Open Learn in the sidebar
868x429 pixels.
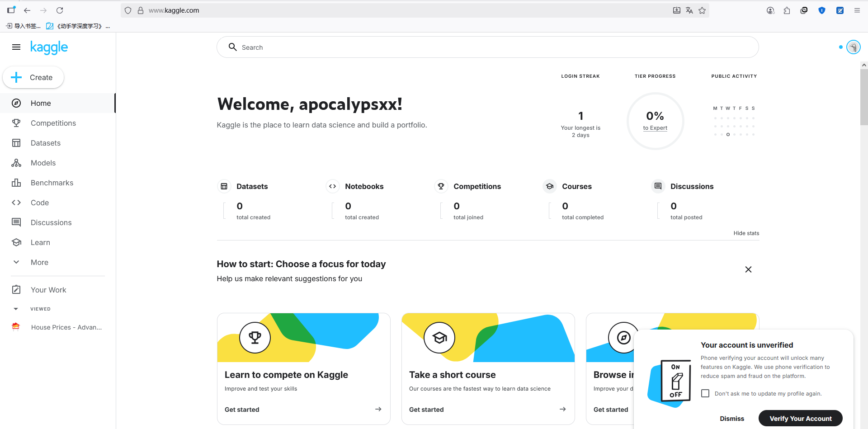(58, 242)
